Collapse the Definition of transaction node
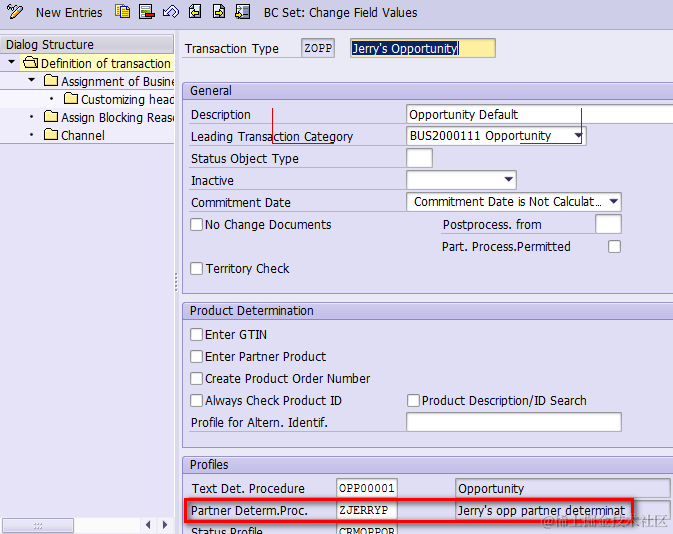The height and width of the screenshot is (534, 673). click(12, 63)
